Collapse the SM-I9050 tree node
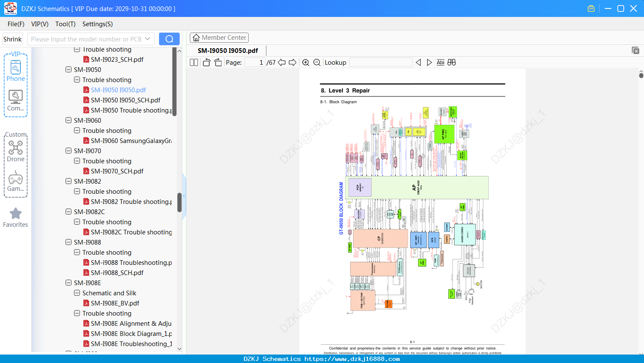Viewport: 644px width, 363px height. 69,69
